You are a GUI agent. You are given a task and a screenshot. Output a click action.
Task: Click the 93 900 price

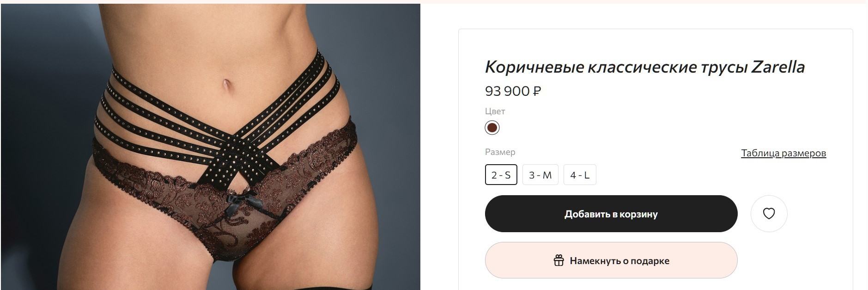point(507,91)
